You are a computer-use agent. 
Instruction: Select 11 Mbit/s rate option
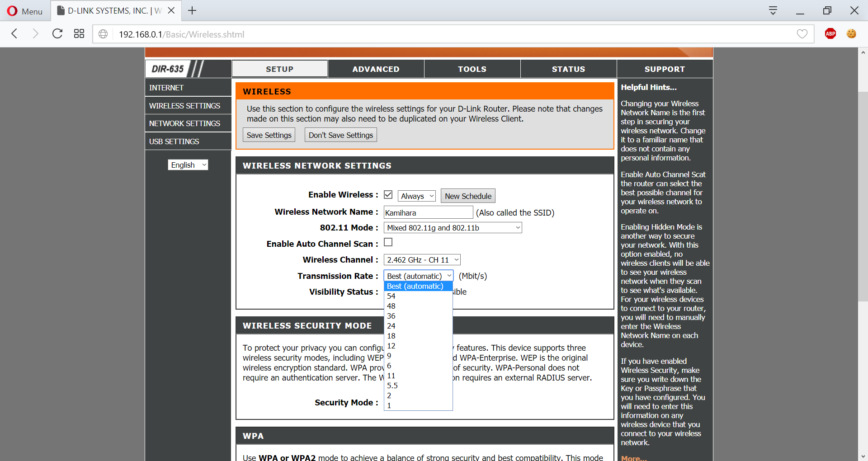coord(418,376)
